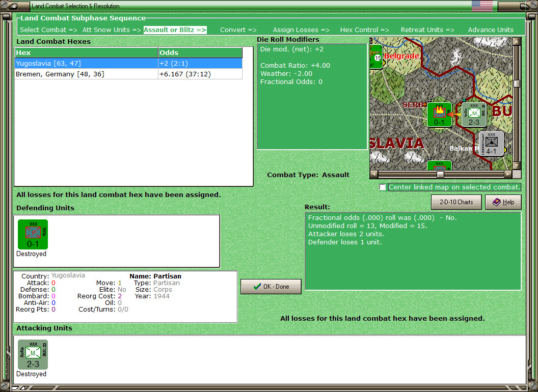Screen dimensions: 538x392
Task: Click the orange attack arrow on the map
Action: point(454,114)
